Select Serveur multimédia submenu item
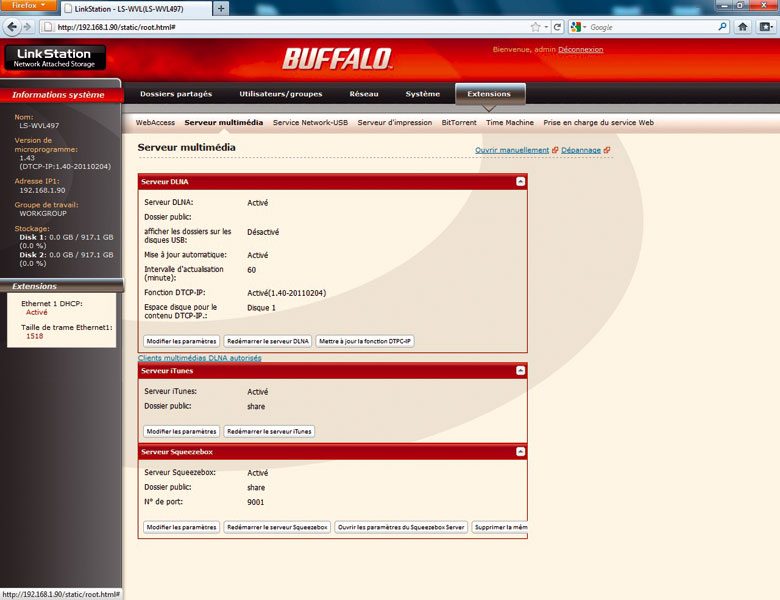 click(223, 122)
